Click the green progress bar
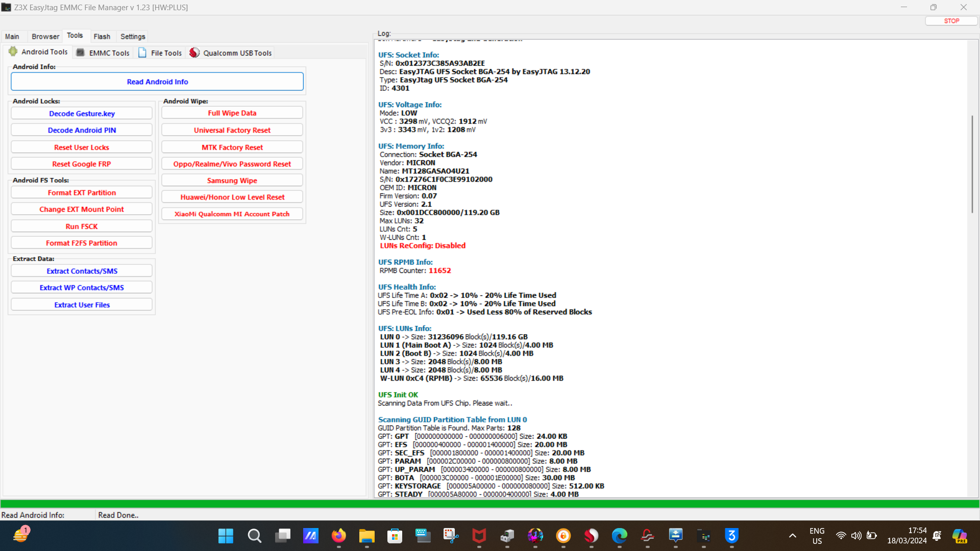Viewport: 980px width, 551px height. click(x=490, y=504)
